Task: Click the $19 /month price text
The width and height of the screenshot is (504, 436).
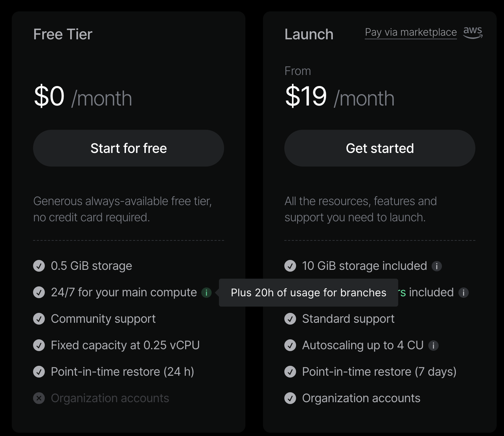Action: click(339, 97)
